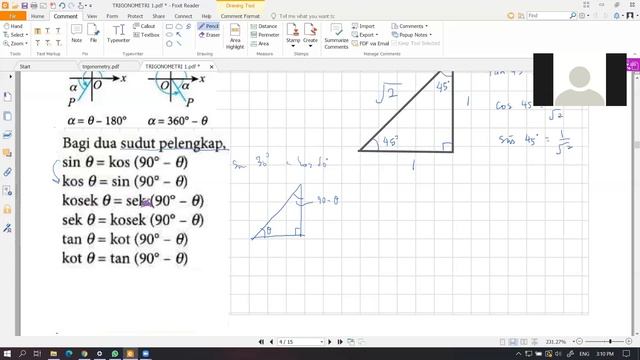Screen dimensions: 640x360
Task: Switch to the trigonometry.pdf document tab
Action: [101, 66]
